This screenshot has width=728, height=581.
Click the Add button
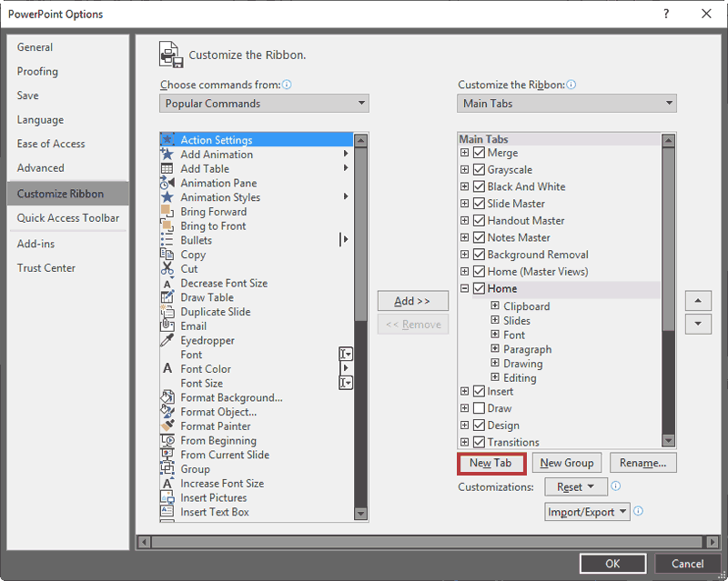pyautogui.click(x=412, y=301)
